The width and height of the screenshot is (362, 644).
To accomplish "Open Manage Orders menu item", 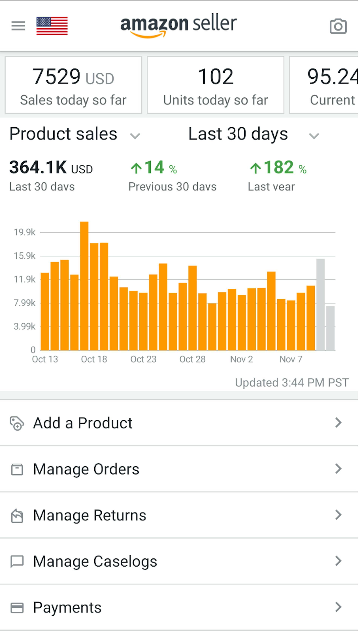I will click(x=86, y=469).
